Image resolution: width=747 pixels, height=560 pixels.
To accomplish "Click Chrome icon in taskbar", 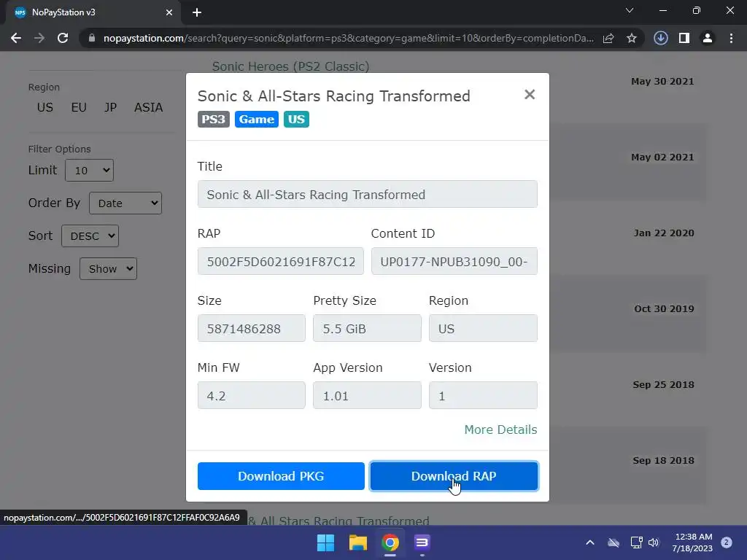I will (390, 542).
